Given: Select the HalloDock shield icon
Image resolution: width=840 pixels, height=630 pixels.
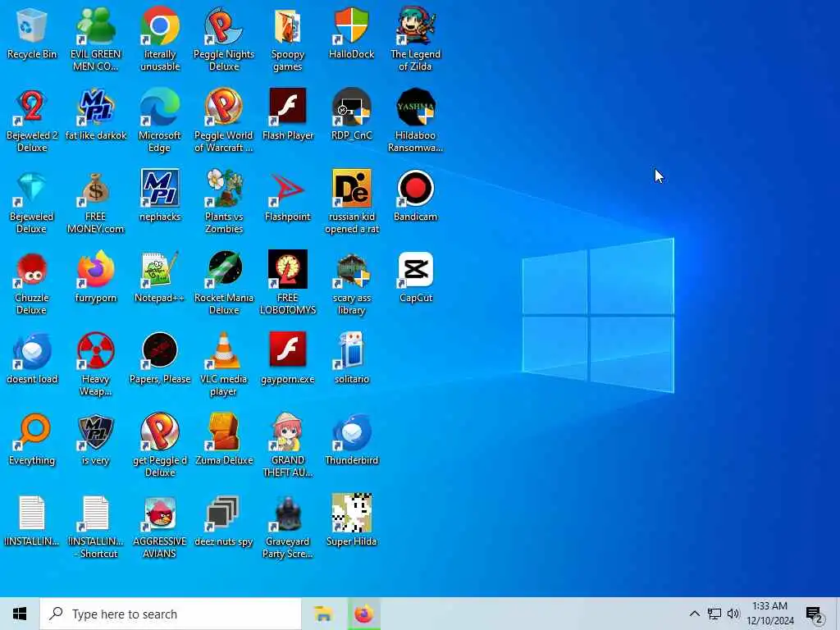Looking at the screenshot, I should point(351,33).
